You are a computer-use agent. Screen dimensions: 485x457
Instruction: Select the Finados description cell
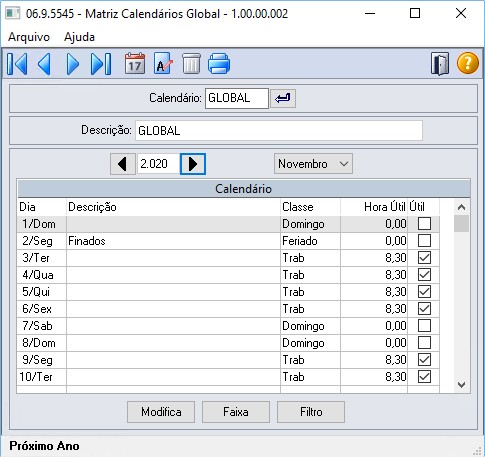click(173, 241)
